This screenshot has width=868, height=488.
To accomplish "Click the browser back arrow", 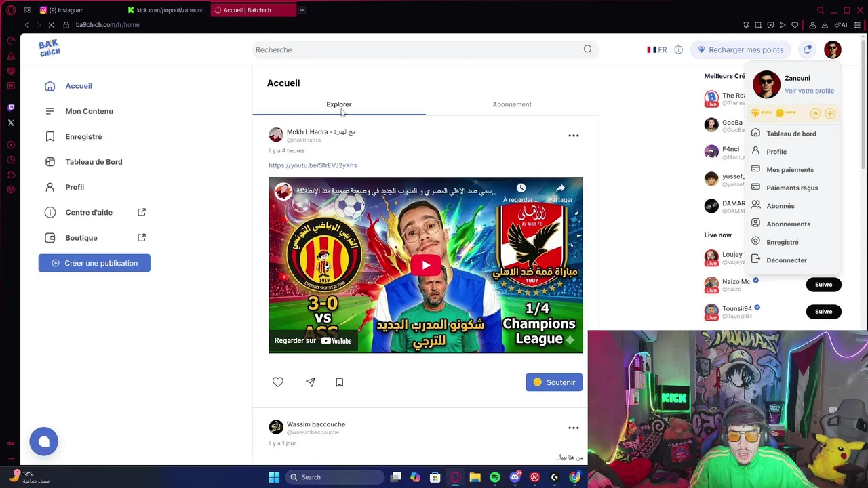I will [x=27, y=25].
